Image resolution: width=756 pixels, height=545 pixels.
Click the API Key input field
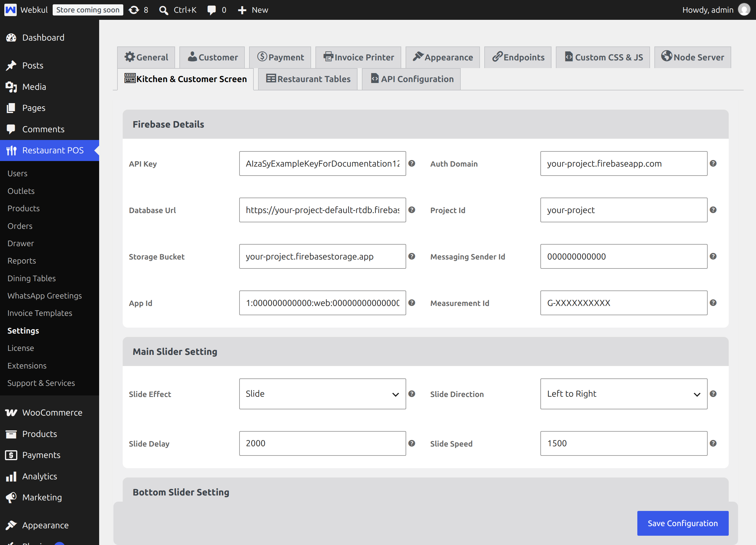[x=322, y=163]
